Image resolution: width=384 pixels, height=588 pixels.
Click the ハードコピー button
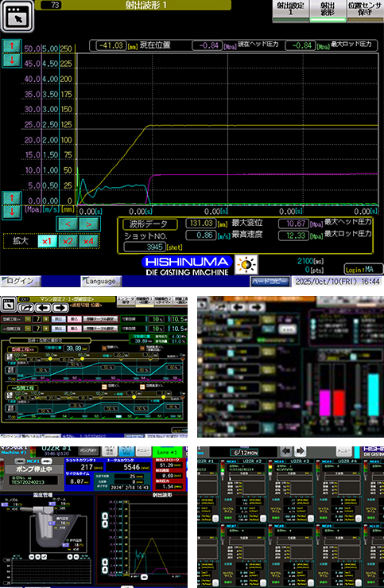point(270,282)
